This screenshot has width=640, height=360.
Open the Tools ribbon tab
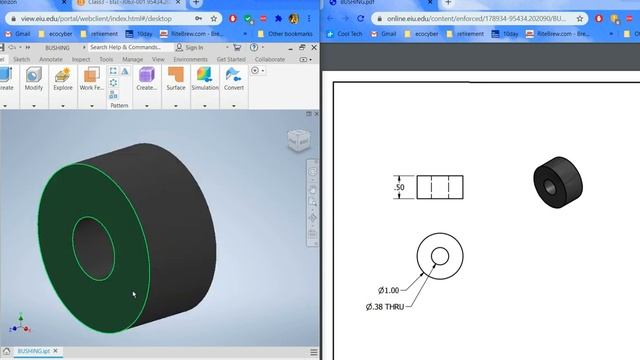coord(106,60)
